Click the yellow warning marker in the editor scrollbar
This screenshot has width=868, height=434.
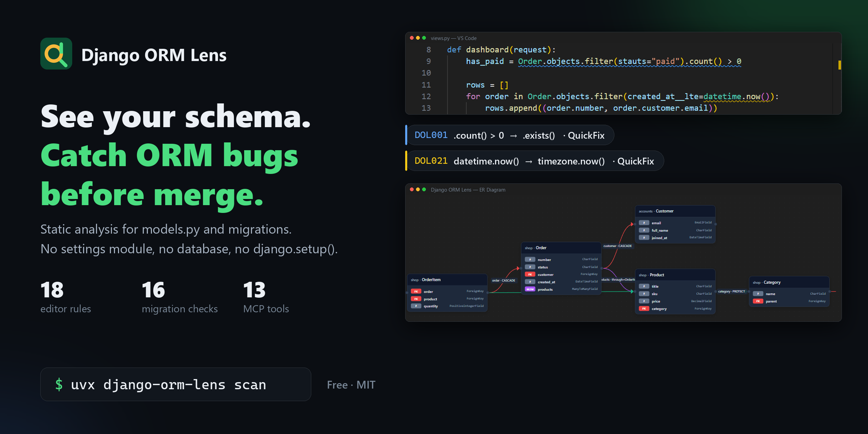click(840, 65)
